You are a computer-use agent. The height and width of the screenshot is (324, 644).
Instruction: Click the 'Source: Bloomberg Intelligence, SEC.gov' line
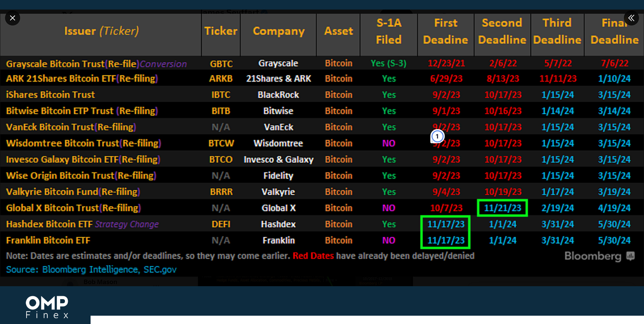pos(91,270)
